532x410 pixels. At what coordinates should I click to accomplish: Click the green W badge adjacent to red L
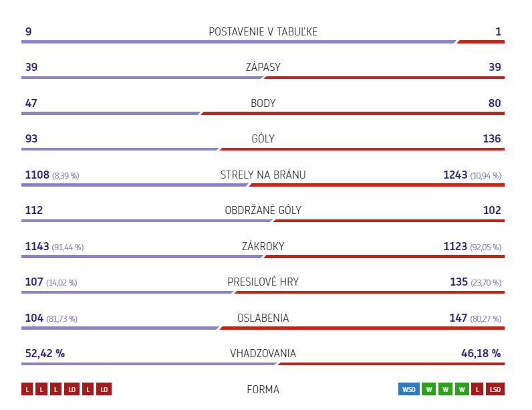pos(462,389)
